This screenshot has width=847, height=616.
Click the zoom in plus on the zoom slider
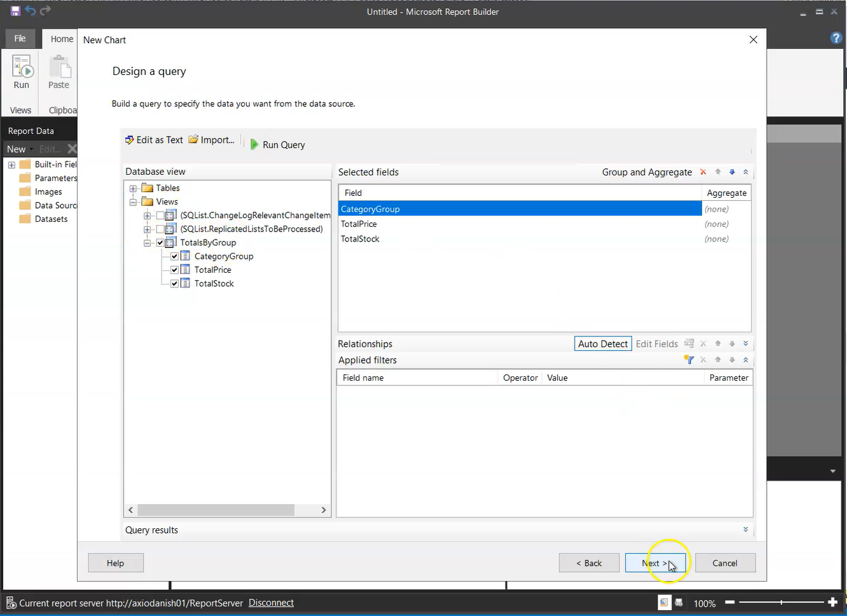832,603
